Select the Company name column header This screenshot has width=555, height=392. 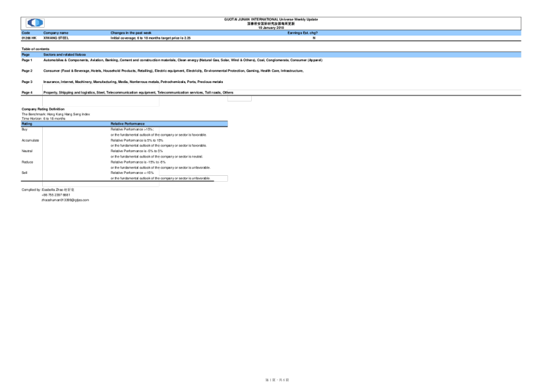[55, 32]
